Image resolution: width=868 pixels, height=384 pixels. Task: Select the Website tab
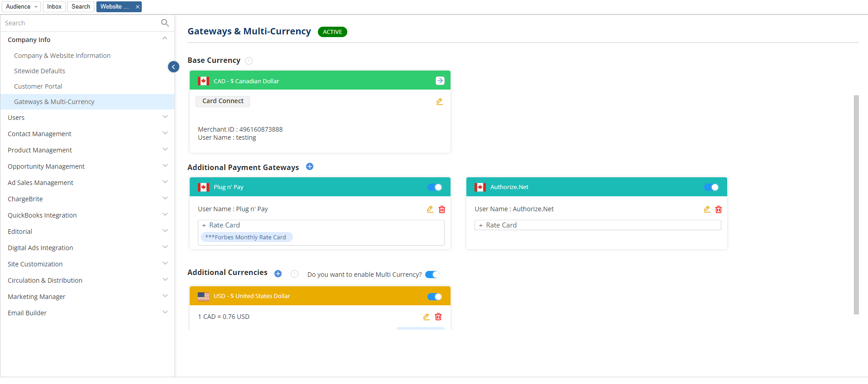pyautogui.click(x=115, y=7)
